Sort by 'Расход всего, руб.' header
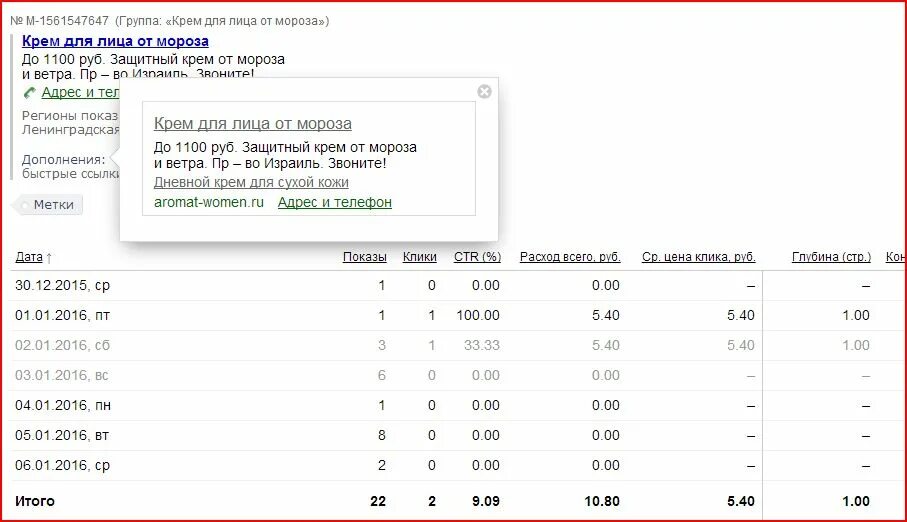907x522 pixels. coord(570,257)
